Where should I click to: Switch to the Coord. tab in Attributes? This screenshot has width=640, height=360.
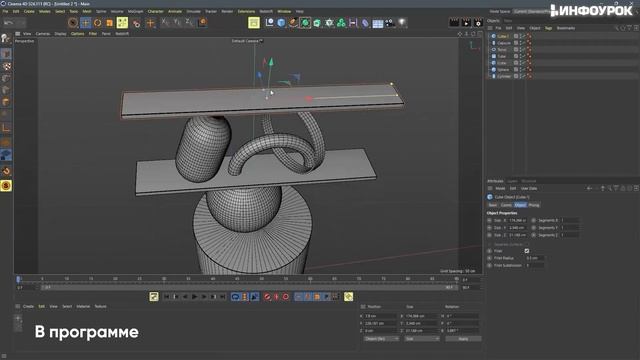[506, 205]
